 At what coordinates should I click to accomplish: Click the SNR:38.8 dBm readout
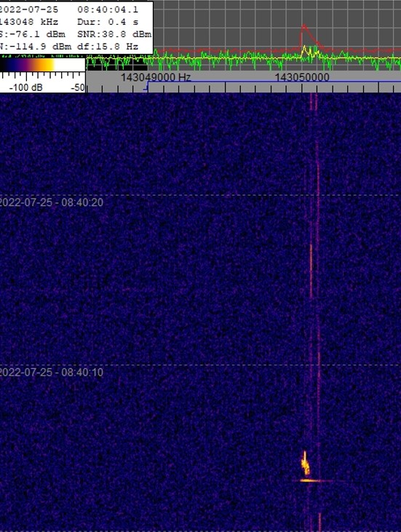tap(114, 34)
